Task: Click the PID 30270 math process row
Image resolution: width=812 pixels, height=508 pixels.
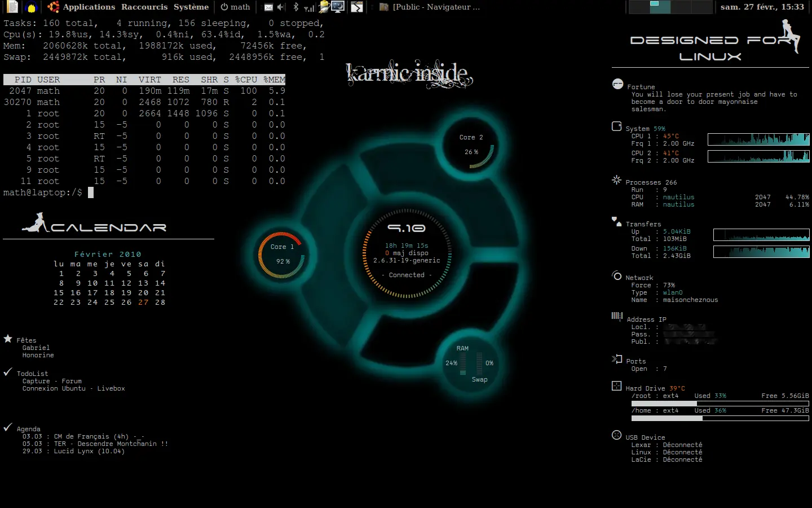Action: point(144,102)
